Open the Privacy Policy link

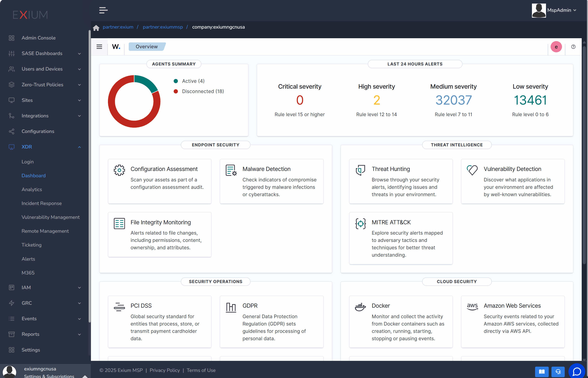(x=164, y=370)
